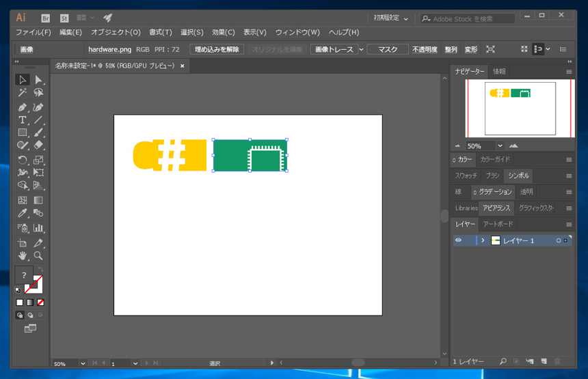Select the Pen tool
Screen dimensions: 588x379
[x=23, y=107]
